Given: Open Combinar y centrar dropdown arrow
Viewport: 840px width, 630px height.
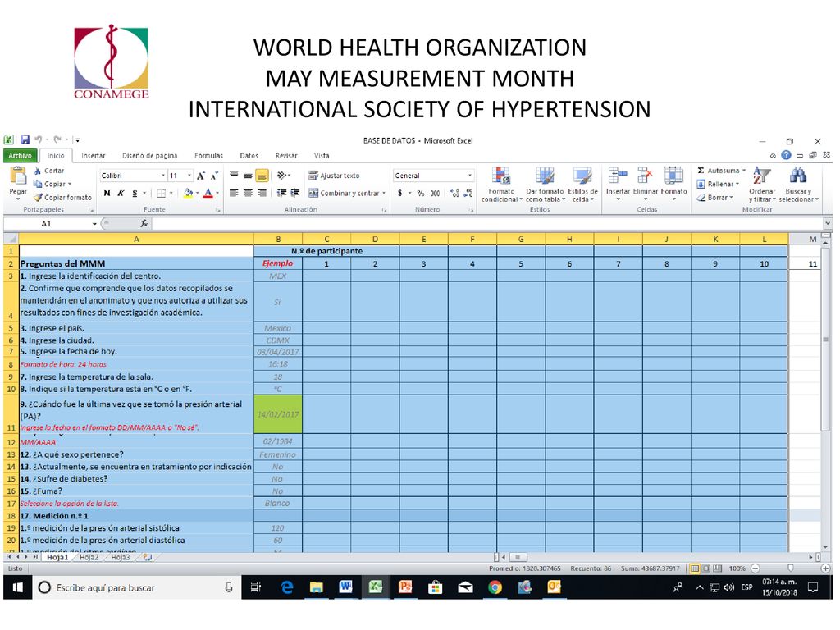Looking at the screenshot, I should coord(384,193).
